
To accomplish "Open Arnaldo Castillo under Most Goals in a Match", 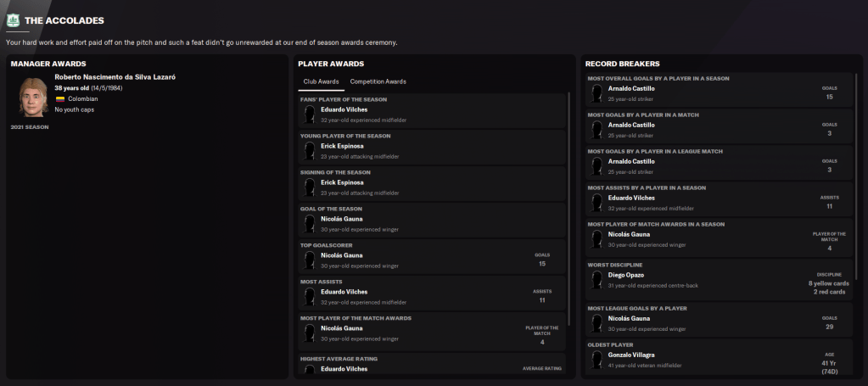I will tap(631, 125).
